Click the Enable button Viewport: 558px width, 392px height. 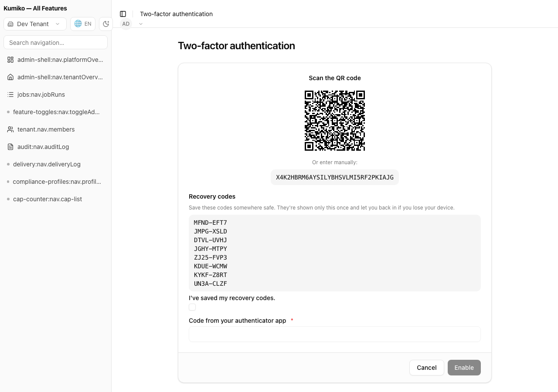464,368
